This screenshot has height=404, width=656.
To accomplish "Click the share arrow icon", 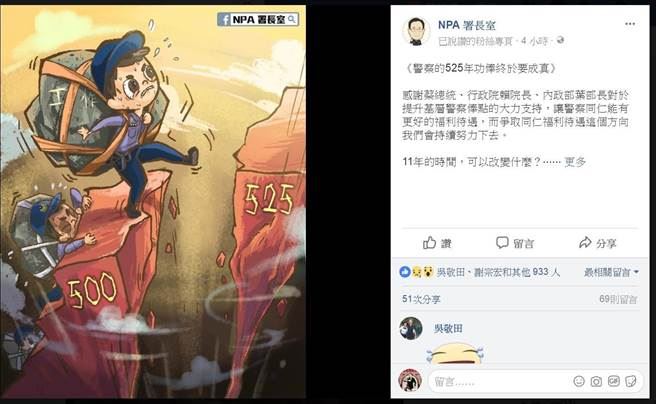I will (585, 243).
